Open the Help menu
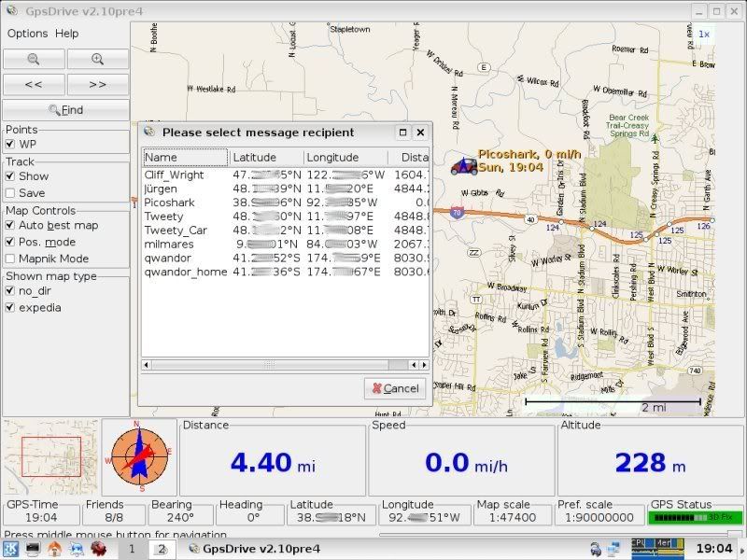This screenshot has width=747, height=560. 67,34
